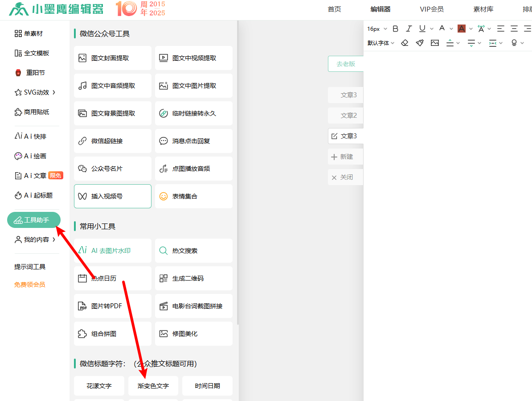Click the eraser clear-format icon
Viewport: 532px width, 401px height.
coord(405,43)
